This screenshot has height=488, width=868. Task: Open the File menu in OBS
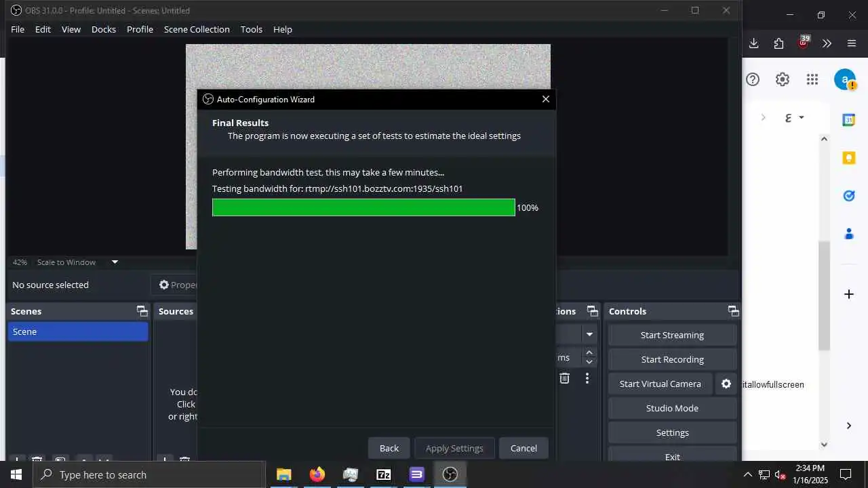18,29
